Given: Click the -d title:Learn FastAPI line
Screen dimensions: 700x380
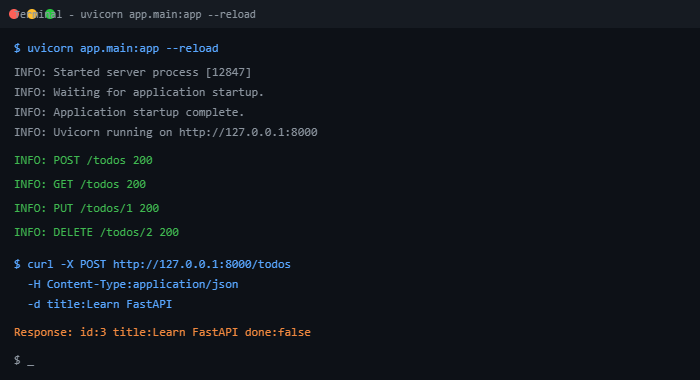Looking at the screenshot, I should coord(100,305).
